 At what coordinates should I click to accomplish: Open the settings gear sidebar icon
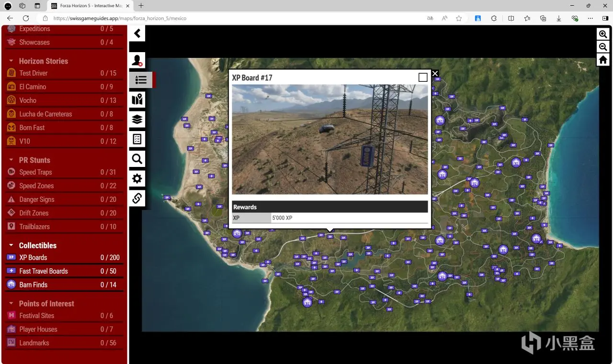(137, 178)
